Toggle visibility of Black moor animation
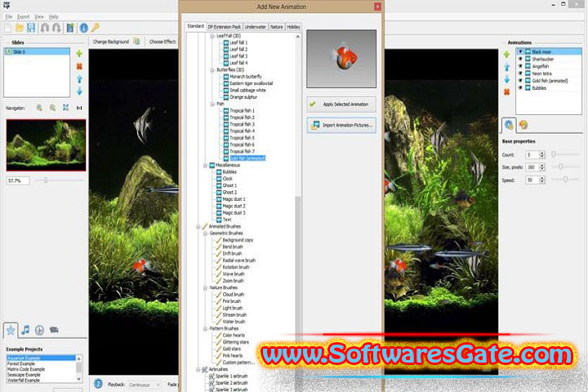588x392 pixels. click(520, 51)
